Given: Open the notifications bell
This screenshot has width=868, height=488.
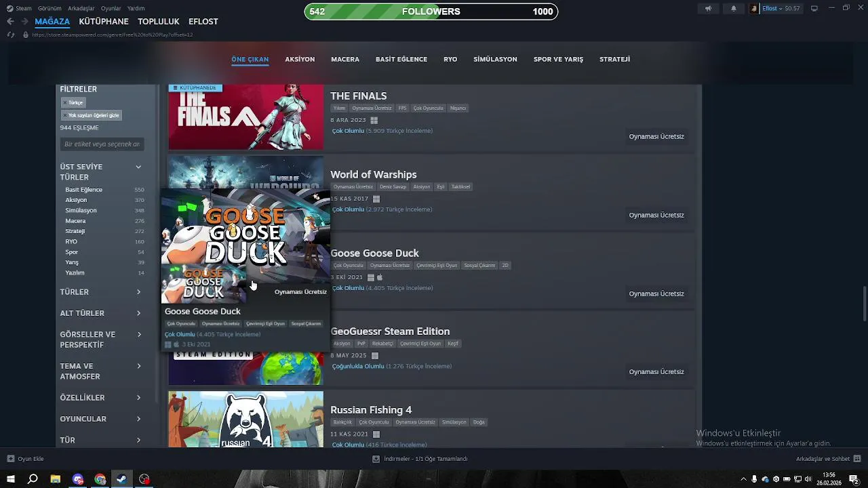Looking at the screenshot, I should click(x=733, y=9).
